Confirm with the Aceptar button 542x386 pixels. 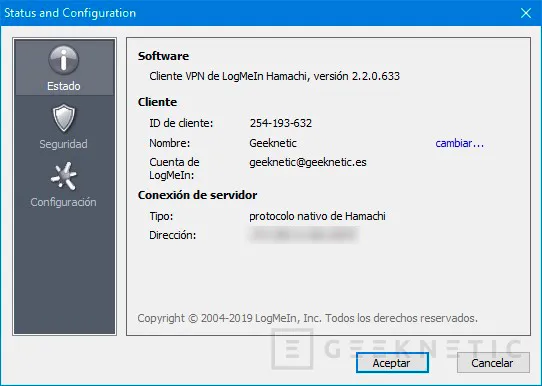tap(392, 363)
